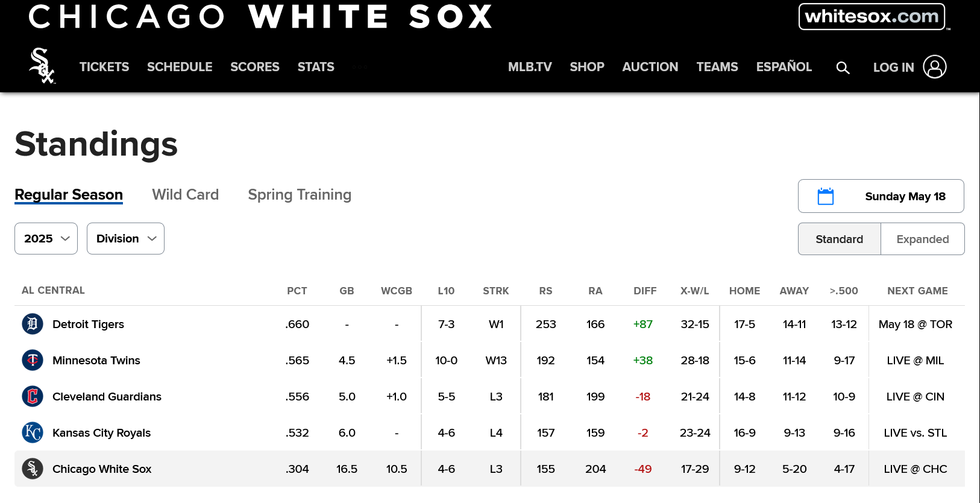The width and height of the screenshot is (980, 503).
Task: Open the search magnifier icon
Action: pyautogui.click(x=843, y=68)
